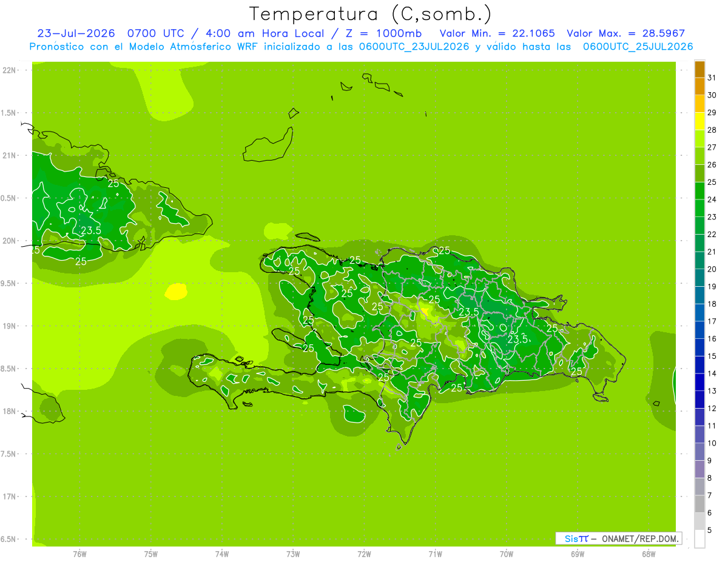Click the 74W longitude axis label
The height and width of the screenshot is (562, 728).
(222, 554)
